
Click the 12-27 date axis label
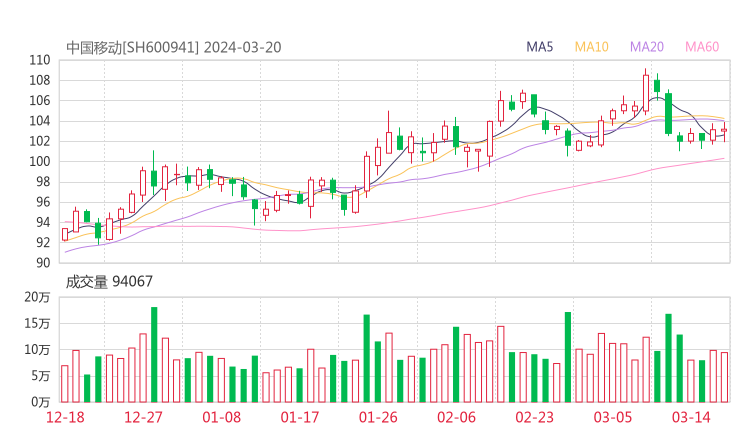(x=143, y=417)
